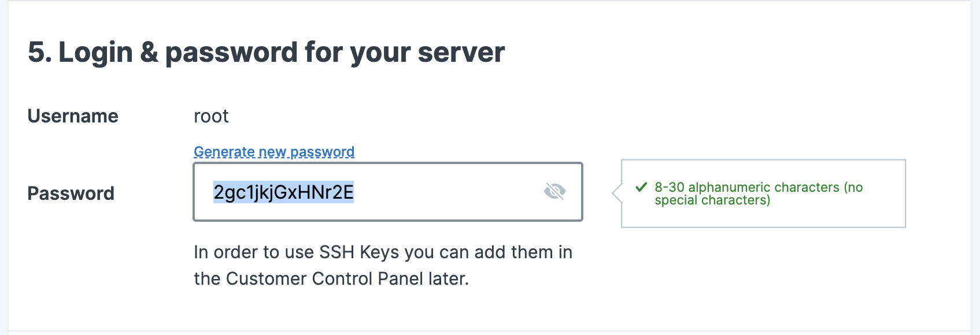
Task: Select the root username value
Action: 211,117
